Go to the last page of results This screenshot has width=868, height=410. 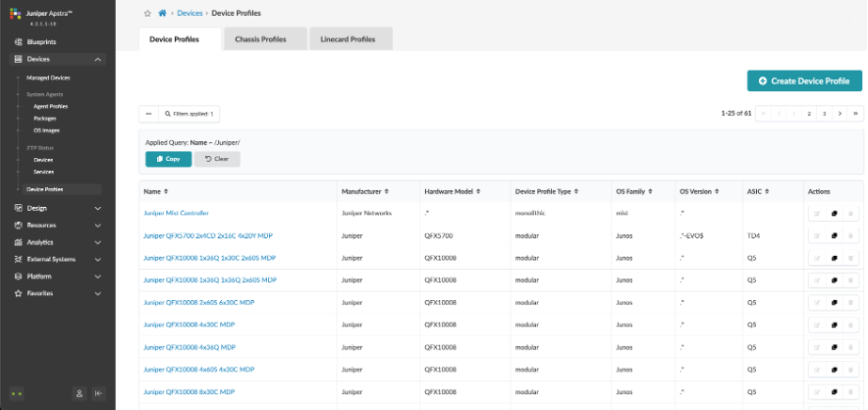(x=854, y=114)
